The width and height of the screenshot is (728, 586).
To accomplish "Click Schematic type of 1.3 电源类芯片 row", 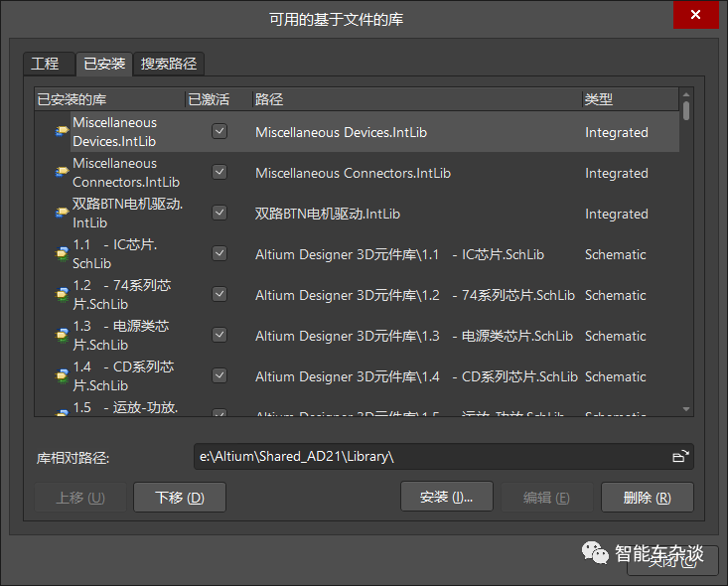I will pos(615,336).
